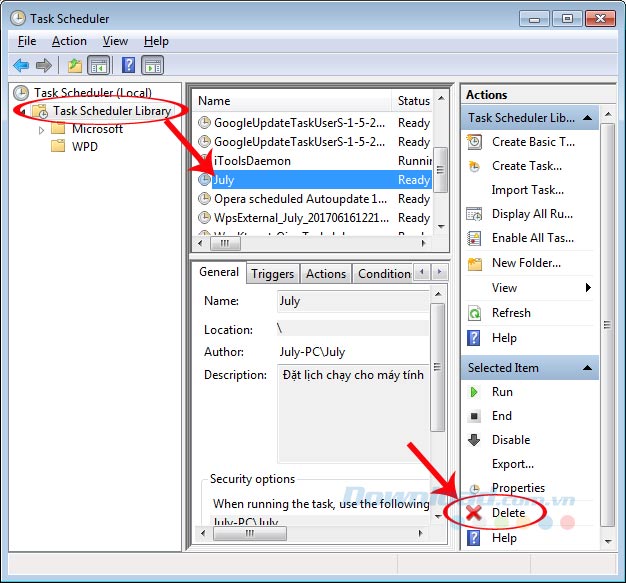The height and width of the screenshot is (583, 626).
Task: Click the green Run play icon
Action: coord(474,392)
